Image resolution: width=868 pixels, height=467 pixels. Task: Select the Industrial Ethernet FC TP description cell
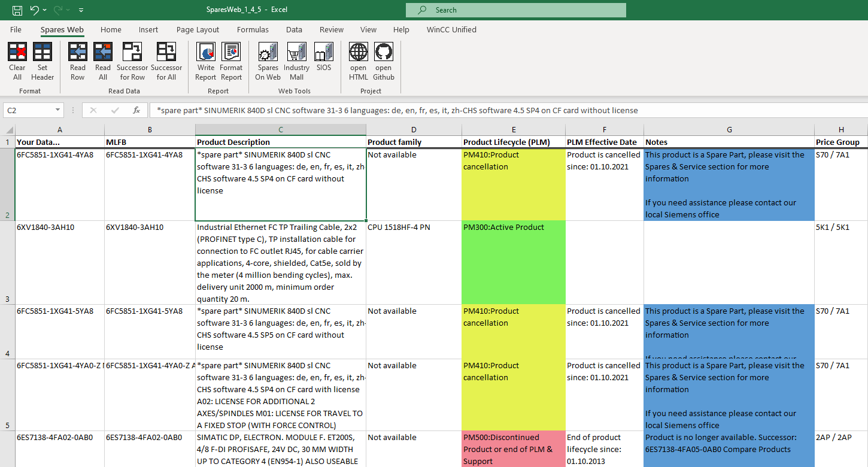click(281, 262)
